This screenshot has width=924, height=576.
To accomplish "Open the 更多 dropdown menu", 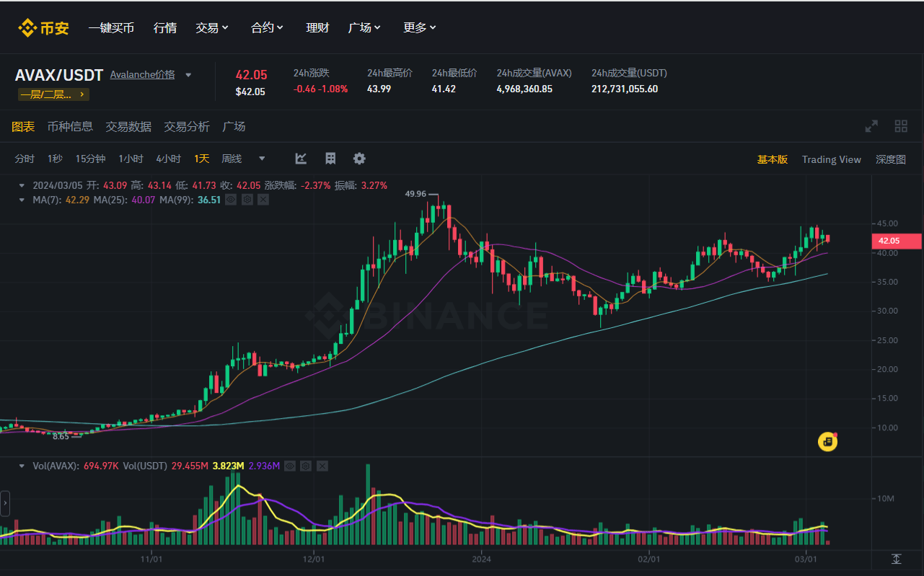I will (420, 27).
